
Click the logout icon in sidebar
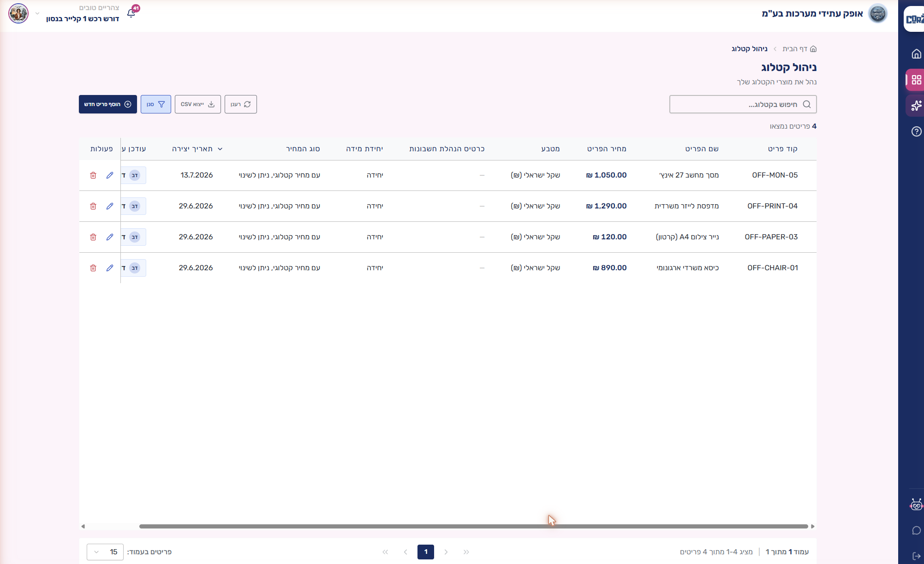point(916,556)
